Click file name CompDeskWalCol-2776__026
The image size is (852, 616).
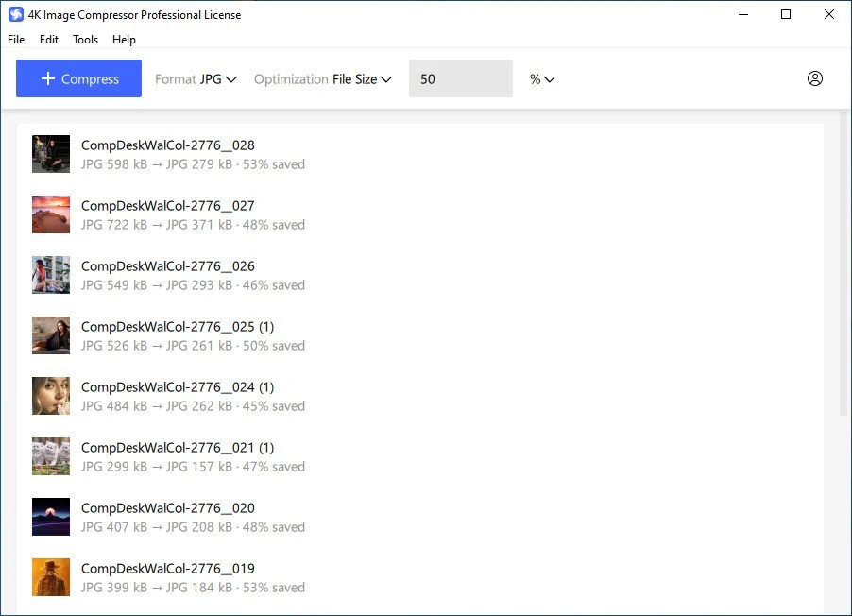168,265
